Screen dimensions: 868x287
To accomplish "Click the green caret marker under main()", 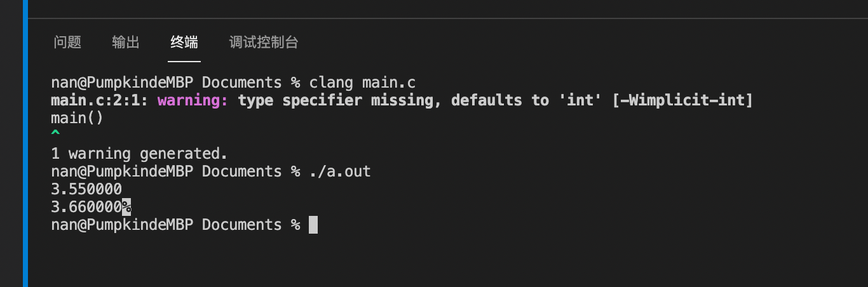I will point(55,134).
